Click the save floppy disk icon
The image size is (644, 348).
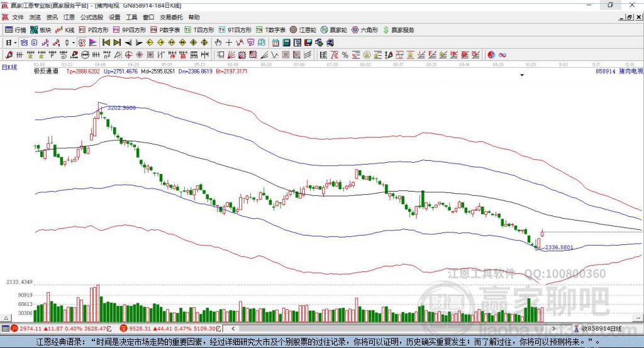308,43
